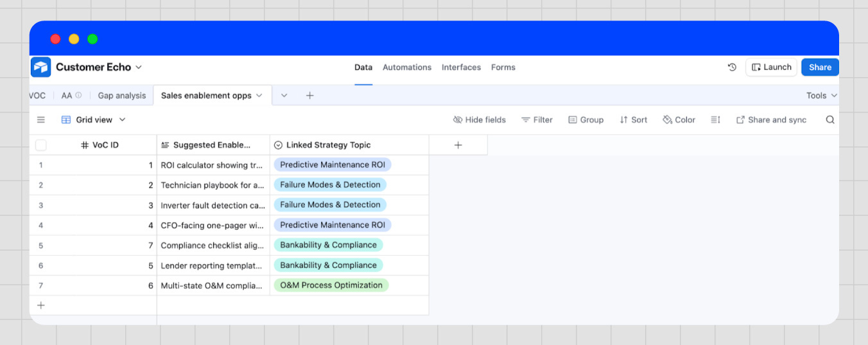Click the Airtable base logo icon
Image resolution: width=868 pixels, height=345 pixels.
pyautogui.click(x=41, y=67)
